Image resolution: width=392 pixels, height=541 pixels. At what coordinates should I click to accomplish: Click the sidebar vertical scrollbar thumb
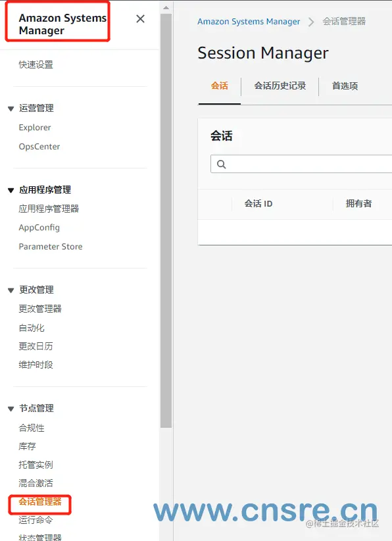(x=166, y=221)
